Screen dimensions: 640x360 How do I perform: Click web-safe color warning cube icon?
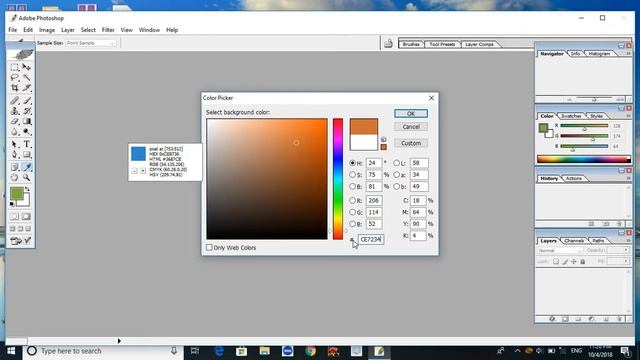tap(383, 139)
